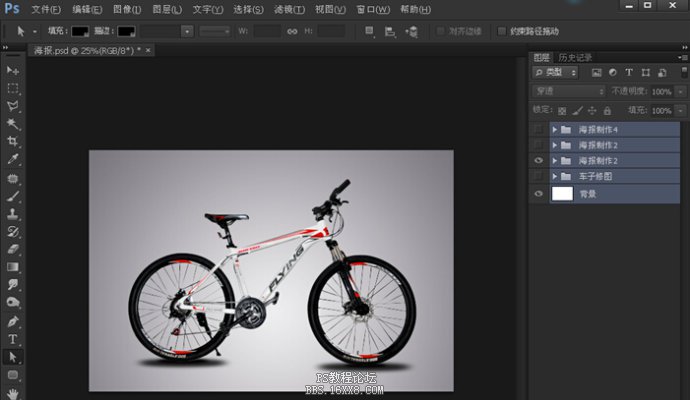The image size is (690, 400).
Task: Close the 海报.psd document tab
Action: coord(148,50)
